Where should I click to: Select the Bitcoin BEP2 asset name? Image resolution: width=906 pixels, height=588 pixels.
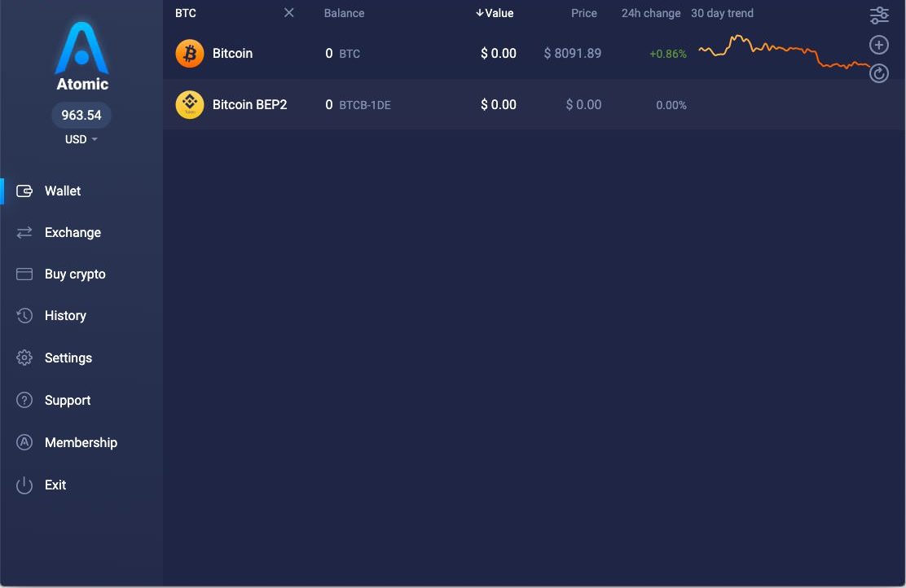(249, 104)
